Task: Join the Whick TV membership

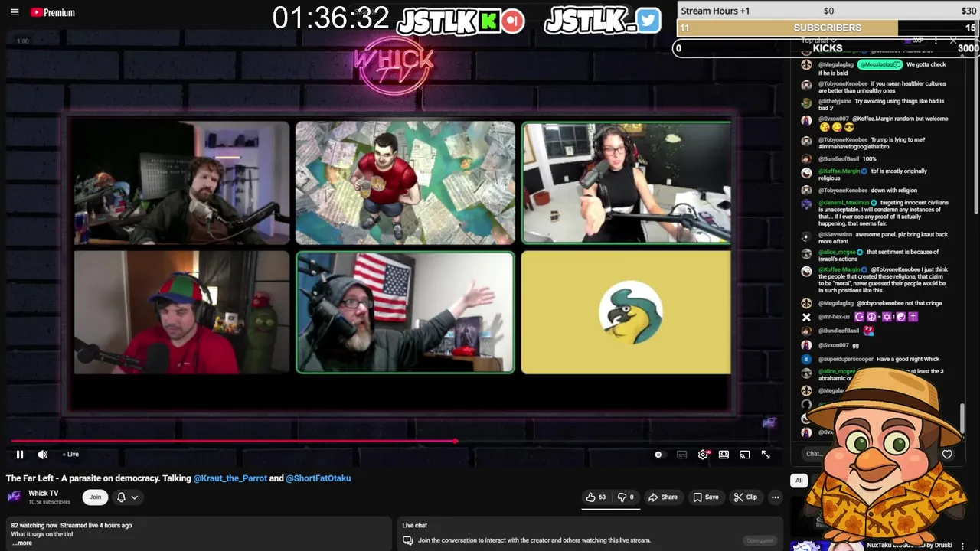Action: 95,497
